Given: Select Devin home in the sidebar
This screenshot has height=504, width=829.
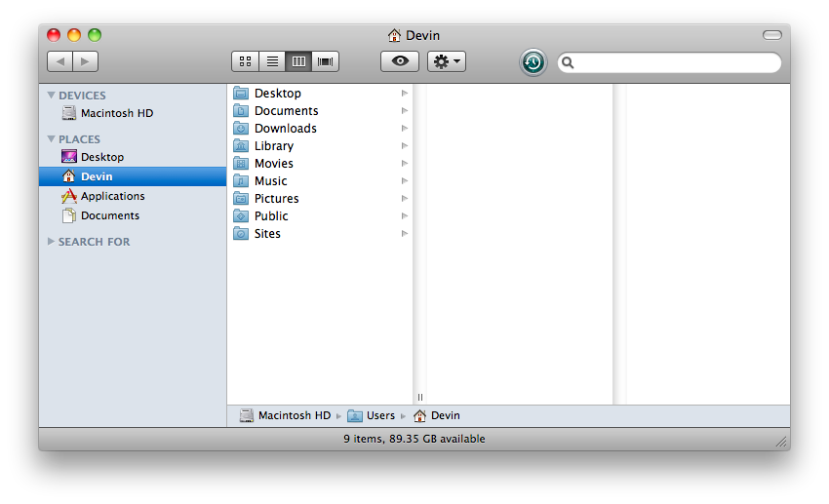Looking at the screenshot, I should tap(133, 176).
